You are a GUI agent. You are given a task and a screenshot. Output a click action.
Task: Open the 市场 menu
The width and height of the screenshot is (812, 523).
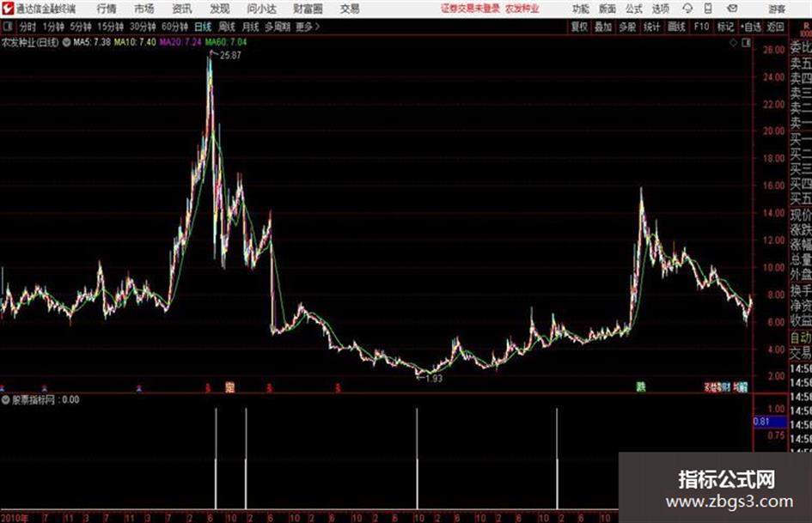(144, 9)
